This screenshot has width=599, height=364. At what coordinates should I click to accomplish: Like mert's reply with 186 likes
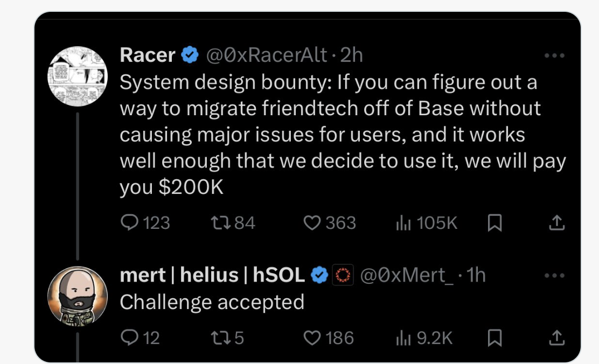click(312, 338)
